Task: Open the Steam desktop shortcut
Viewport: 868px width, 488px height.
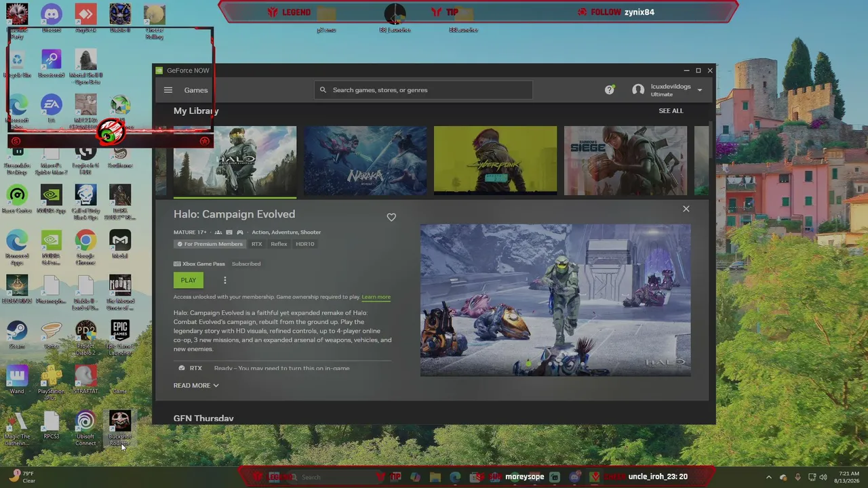Action: 17,335
